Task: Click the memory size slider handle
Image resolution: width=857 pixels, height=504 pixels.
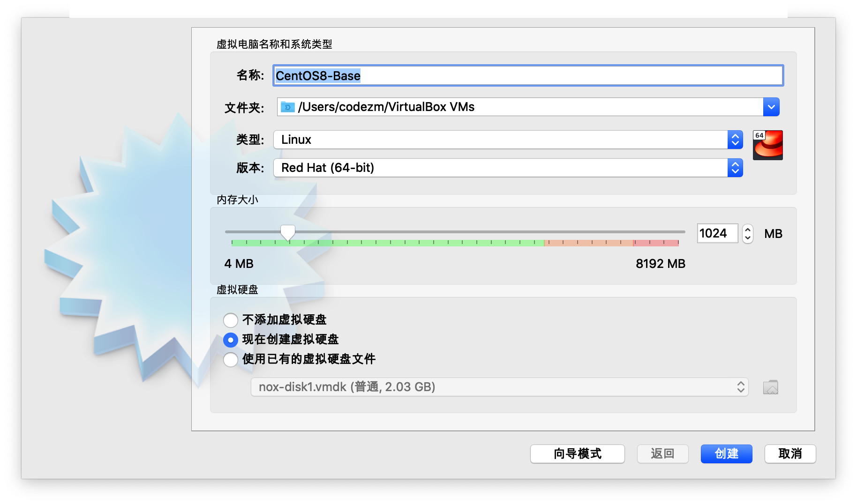Action: point(287,232)
